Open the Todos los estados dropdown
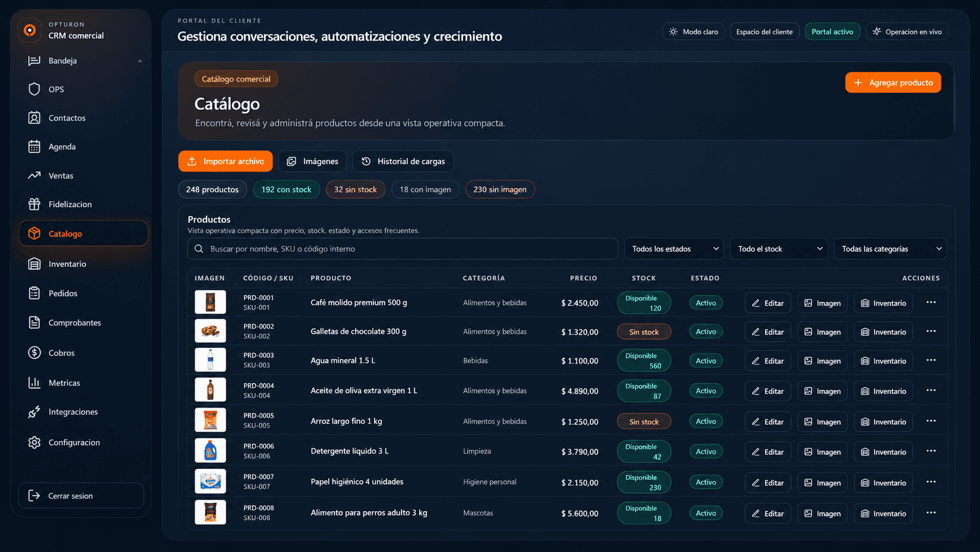980x552 pixels. [674, 249]
